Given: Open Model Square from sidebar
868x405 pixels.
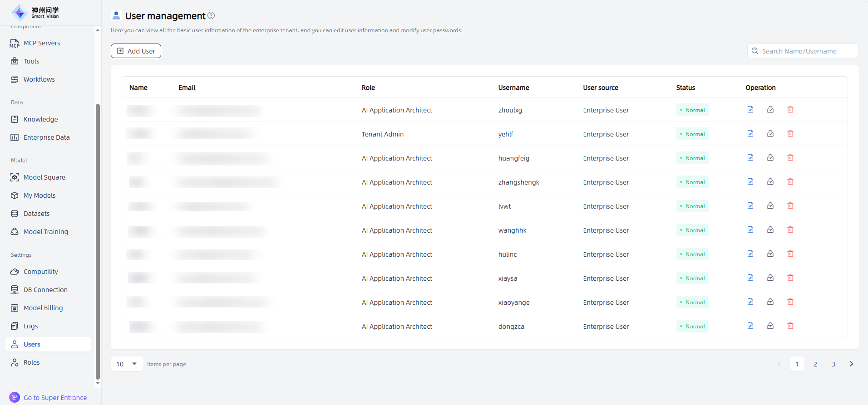Looking at the screenshot, I should pyautogui.click(x=44, y=177).
